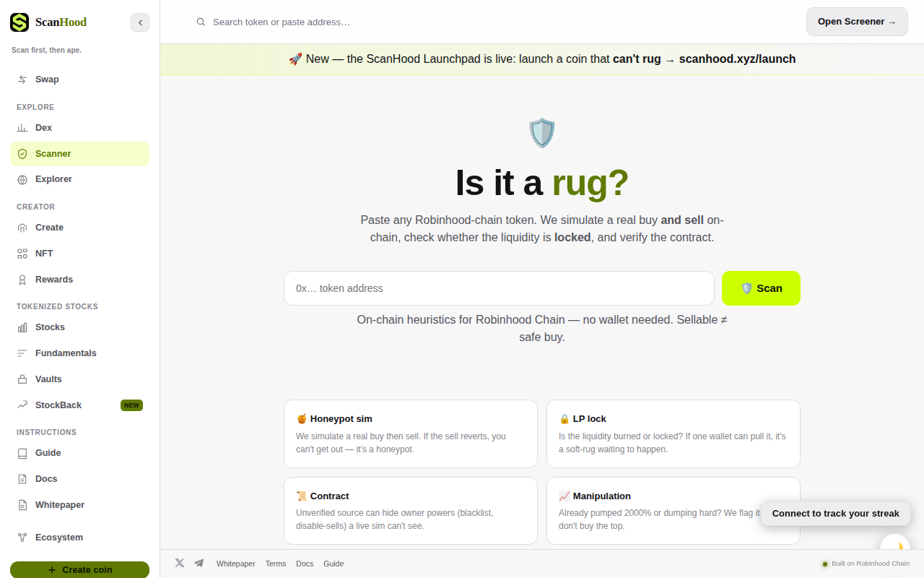Open StockBack marked NEW
Screen dimensions: 924x578
[x=79, y=405]
